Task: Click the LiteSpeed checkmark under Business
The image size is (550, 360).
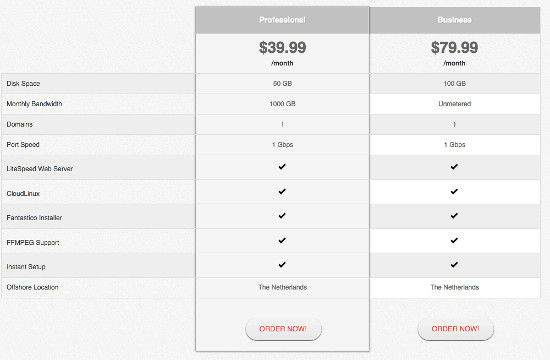Action: tap(454, 167)
